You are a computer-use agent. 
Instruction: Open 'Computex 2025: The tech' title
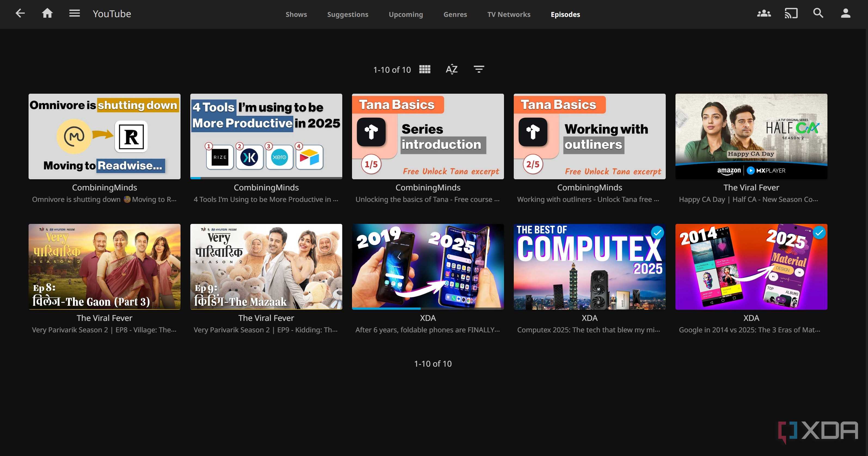point(589,330)
